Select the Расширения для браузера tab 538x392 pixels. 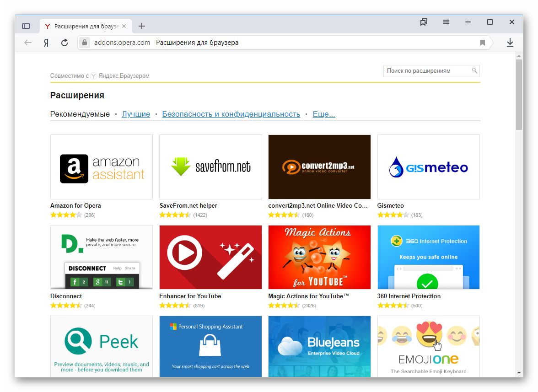click(x=86, y=26)
